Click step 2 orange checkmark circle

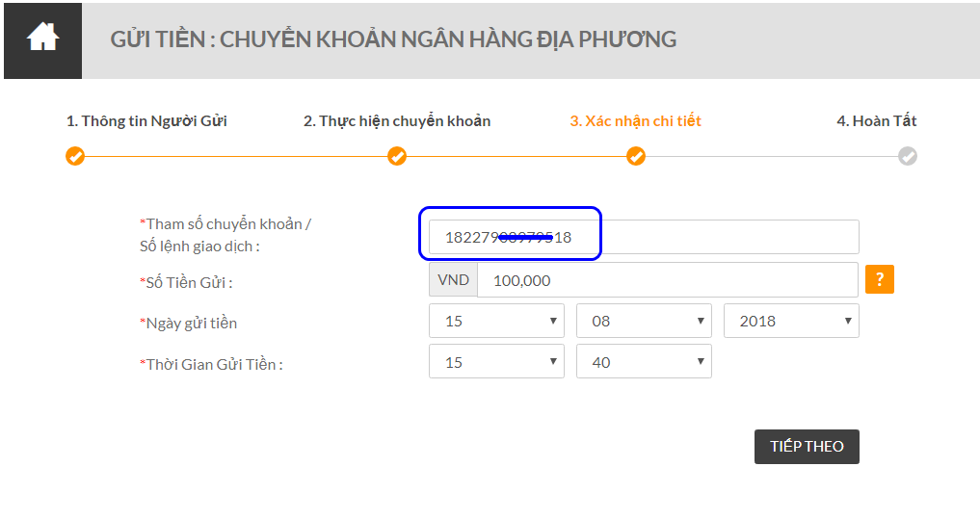tap(397, 156)
